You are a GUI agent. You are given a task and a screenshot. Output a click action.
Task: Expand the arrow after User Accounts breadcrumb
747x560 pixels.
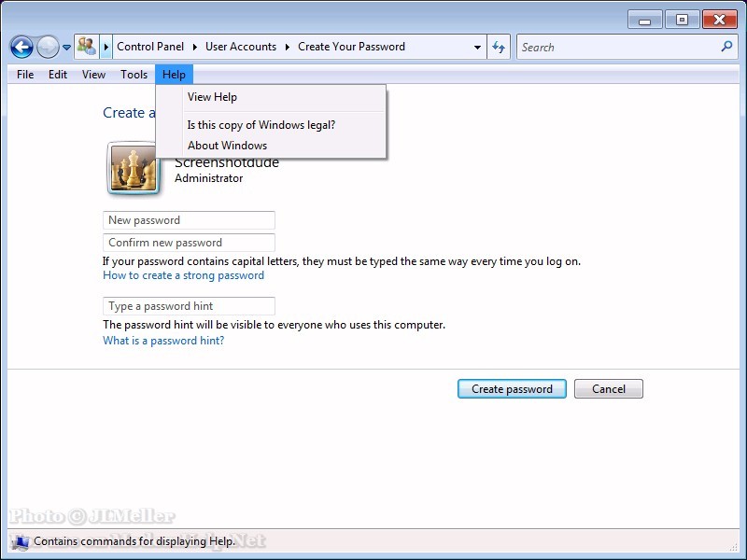pyautogui.click(x=288, y=47)
